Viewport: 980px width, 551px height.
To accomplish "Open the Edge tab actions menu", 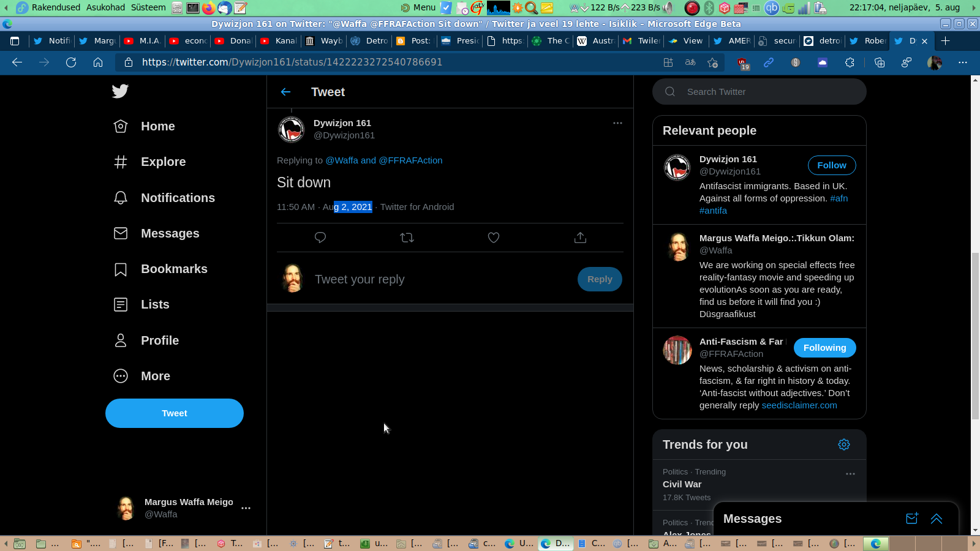I will coord(15,41).
